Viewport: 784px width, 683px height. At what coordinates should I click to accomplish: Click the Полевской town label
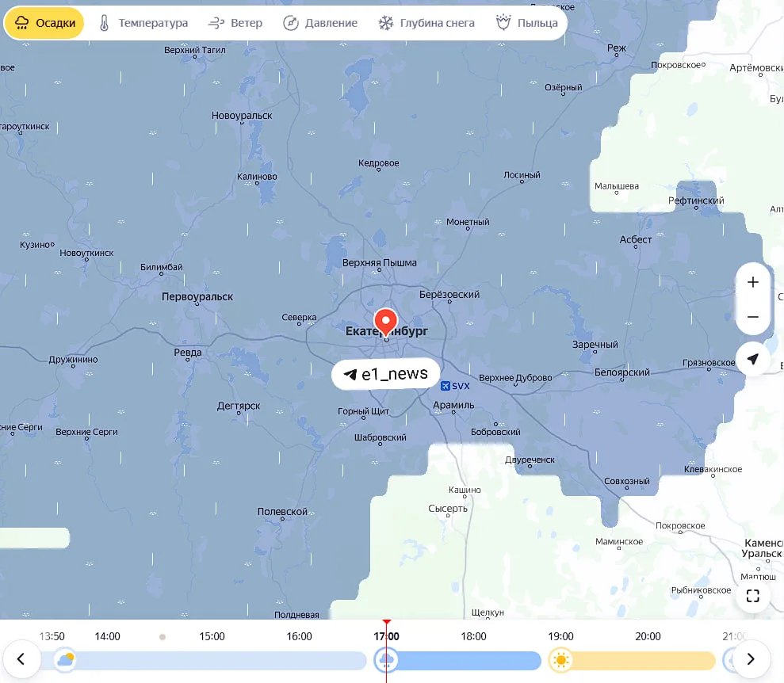pyautogui.click(x=282, y=512)
